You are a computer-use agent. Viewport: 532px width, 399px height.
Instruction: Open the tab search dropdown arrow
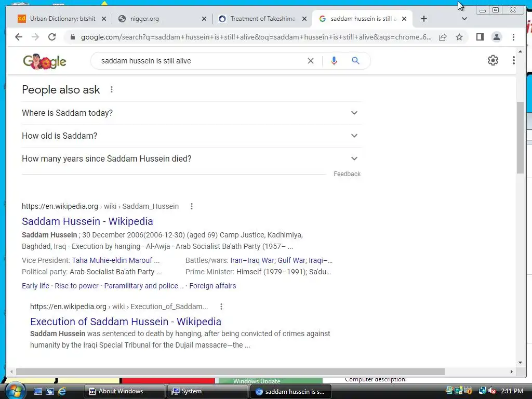[464, 19]
